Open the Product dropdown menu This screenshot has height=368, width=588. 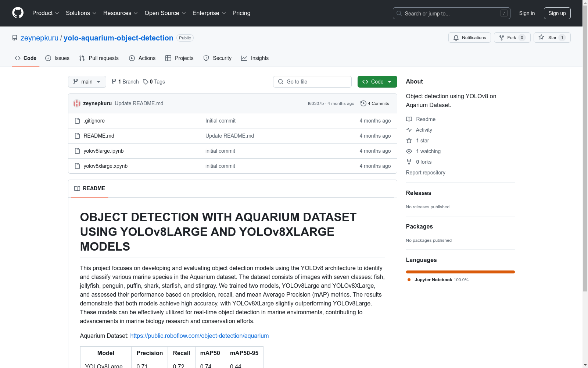point(46,13)
